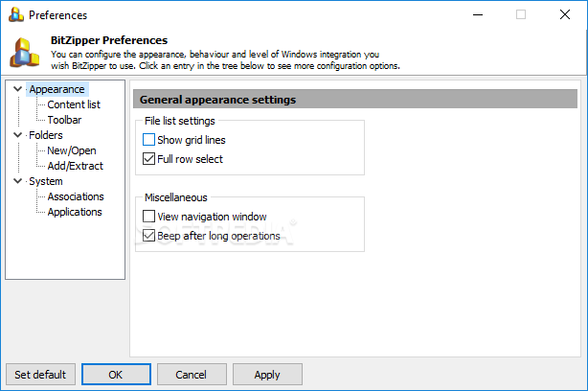This screenshot has width=588, height=391.
Task: Click the Cancel button
Action: click(x=192, y=374)
